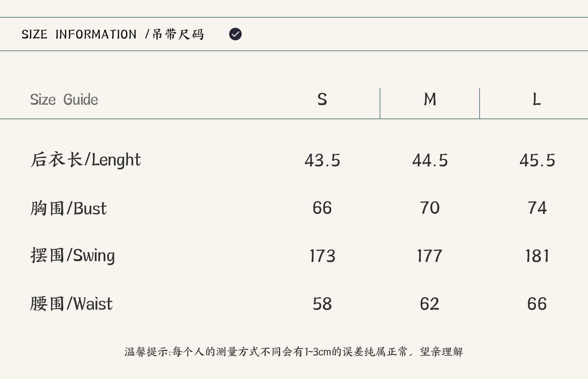Image resolution: width=588 pixels, height=379 pixels.
Task: Click the 177 swing value
Action: click(430, 256)
